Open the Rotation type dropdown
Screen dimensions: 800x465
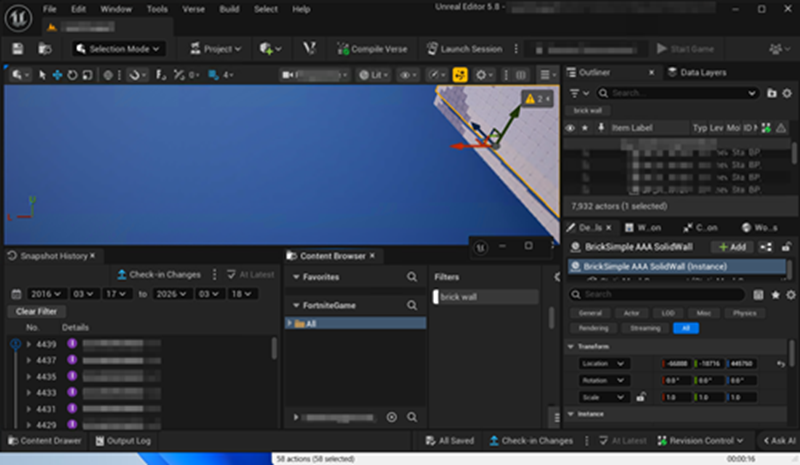tap(605, 380)
